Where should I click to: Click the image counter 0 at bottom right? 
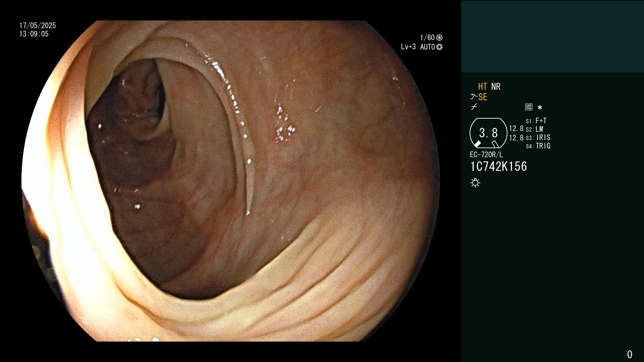tap(630, 354)
